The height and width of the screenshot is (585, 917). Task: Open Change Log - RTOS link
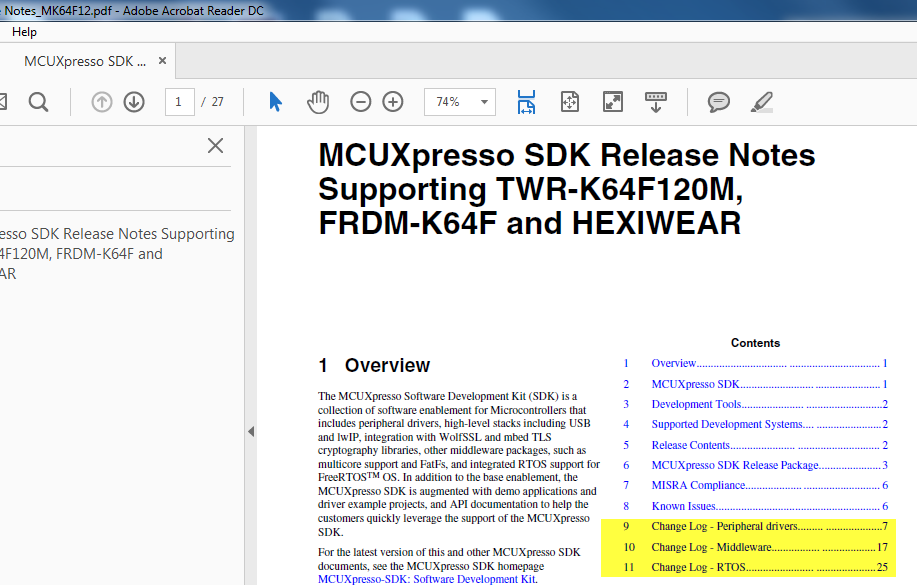(756, 567)
